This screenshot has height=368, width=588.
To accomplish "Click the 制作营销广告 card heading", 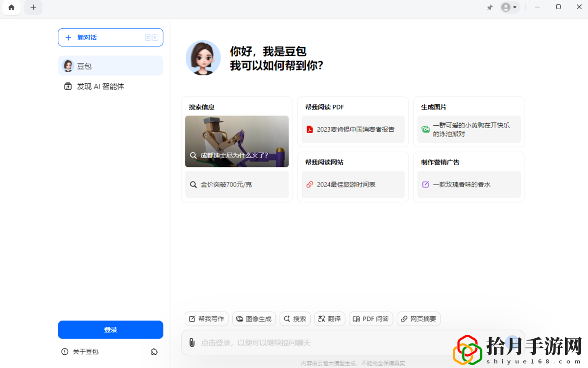I will coord(440,162).
